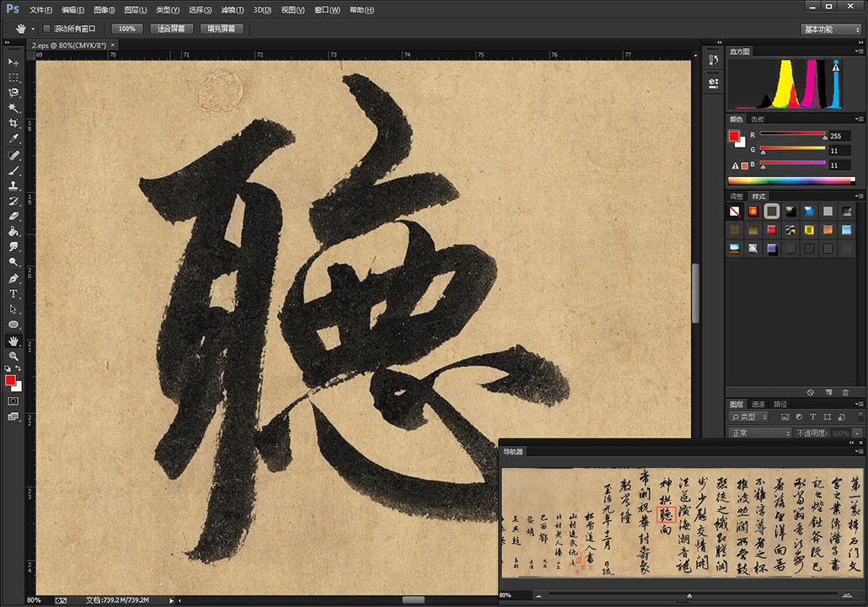Open the 导航器 panel flyout menu
This screenshot has width=868, height=607.
[x=859, y=451]
